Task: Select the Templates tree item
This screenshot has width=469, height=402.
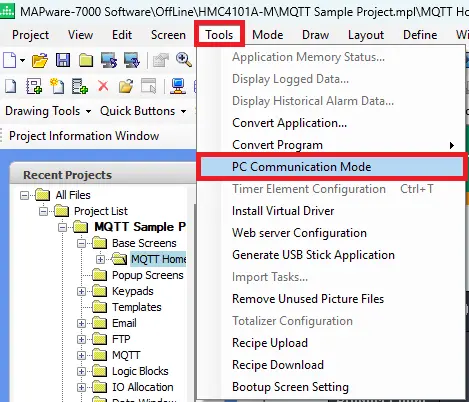Action: (137, 307)
